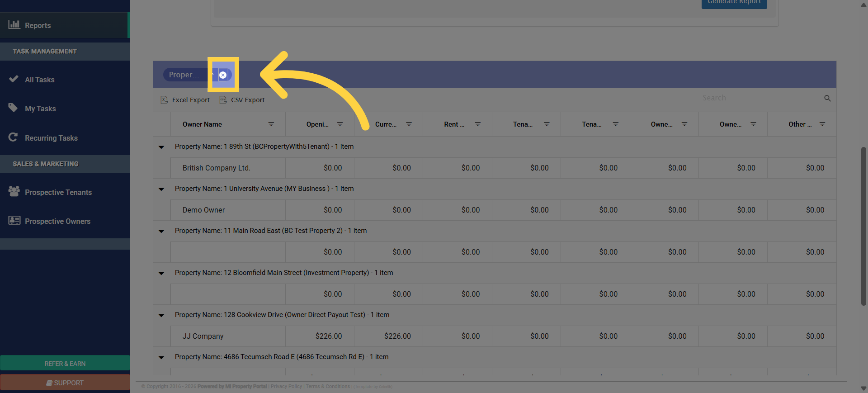Click the Recurring Tasks refresh icon
This screenshot has width=868, height=393.
tap(13, 137)
